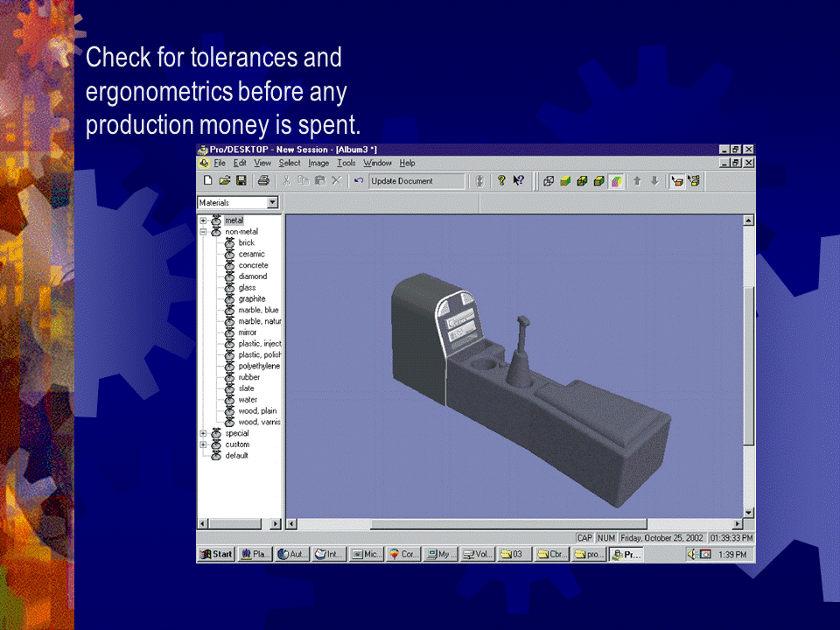Open the Select menu
Viewport: 840px width, 630px height.
click(290, 163)
